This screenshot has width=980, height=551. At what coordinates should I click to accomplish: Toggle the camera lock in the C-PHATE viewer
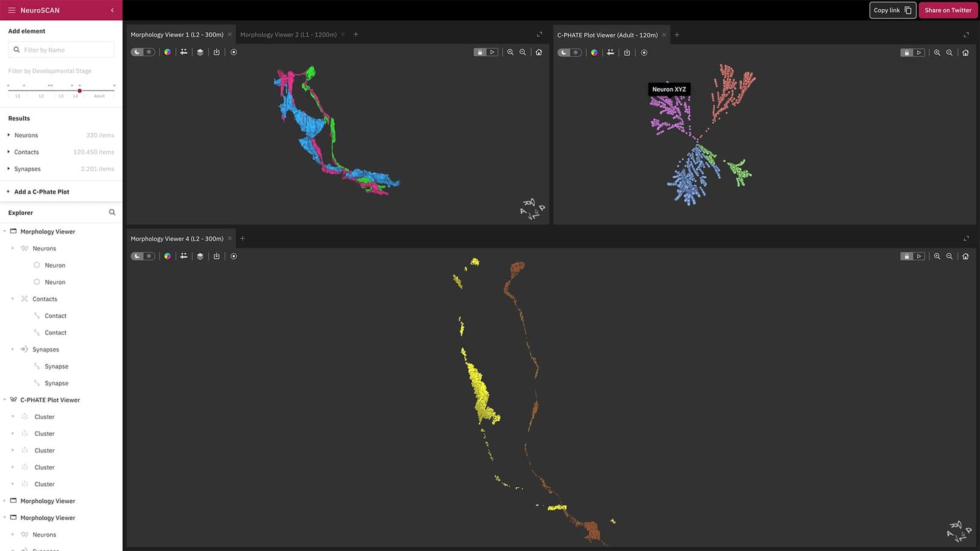tap(907, 53)
